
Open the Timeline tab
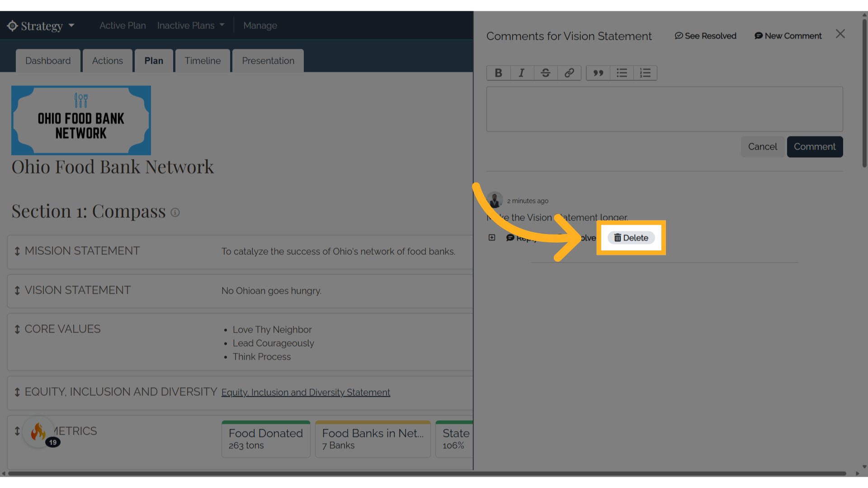pos(203,61)
